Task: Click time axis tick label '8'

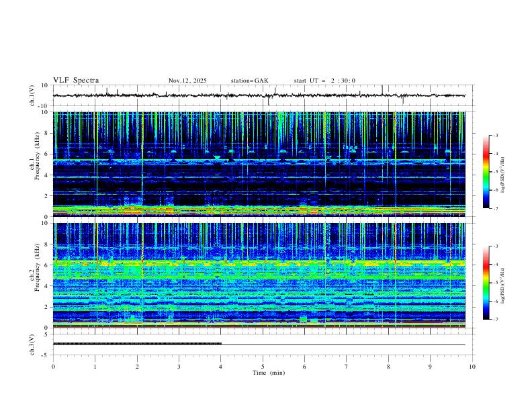Action: (388, 367)
